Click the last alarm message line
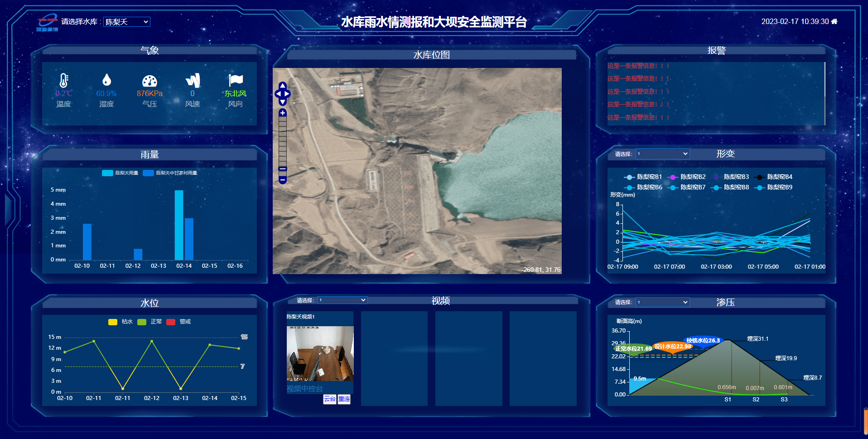Image resolution: width=868 pixels, height=439 pixels. (638, 117)
